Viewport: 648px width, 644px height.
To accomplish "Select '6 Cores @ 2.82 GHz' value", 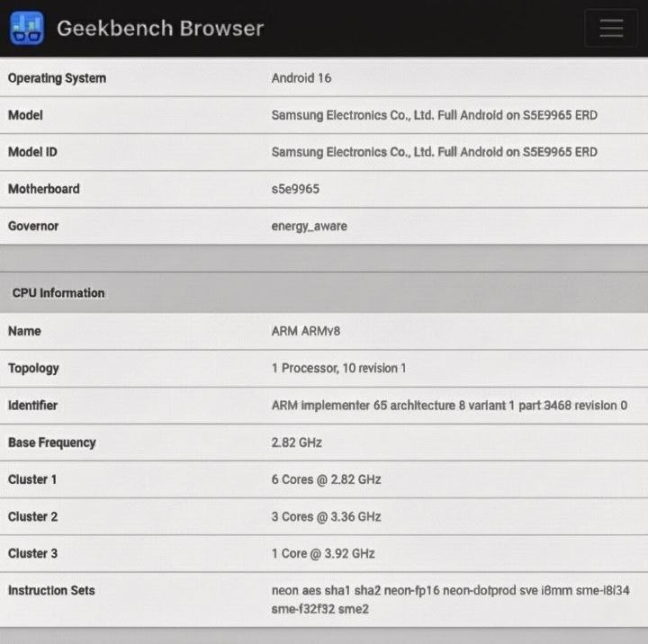I will [326, 479].
